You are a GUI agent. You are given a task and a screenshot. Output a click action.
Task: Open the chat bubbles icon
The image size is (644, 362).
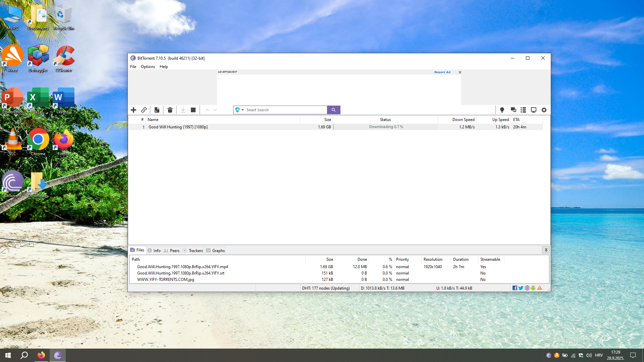(513, 110)
